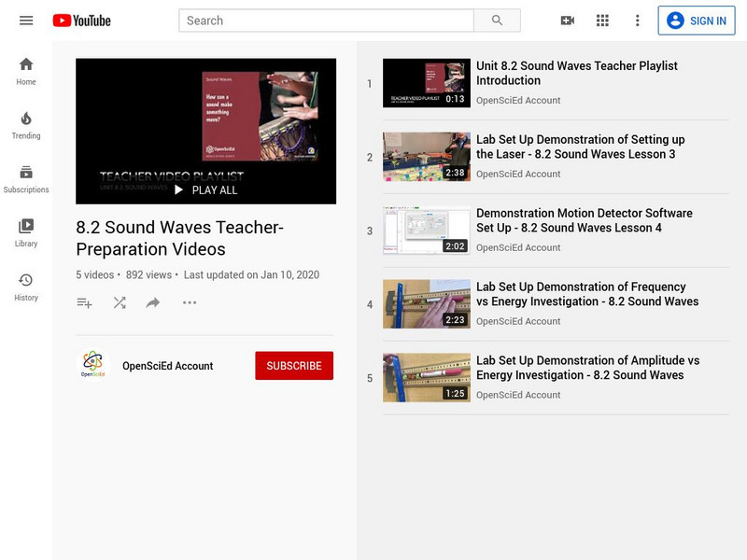Click PLAY ALL on playlist cover
This screenshot has height=560, width=747.
206,190
